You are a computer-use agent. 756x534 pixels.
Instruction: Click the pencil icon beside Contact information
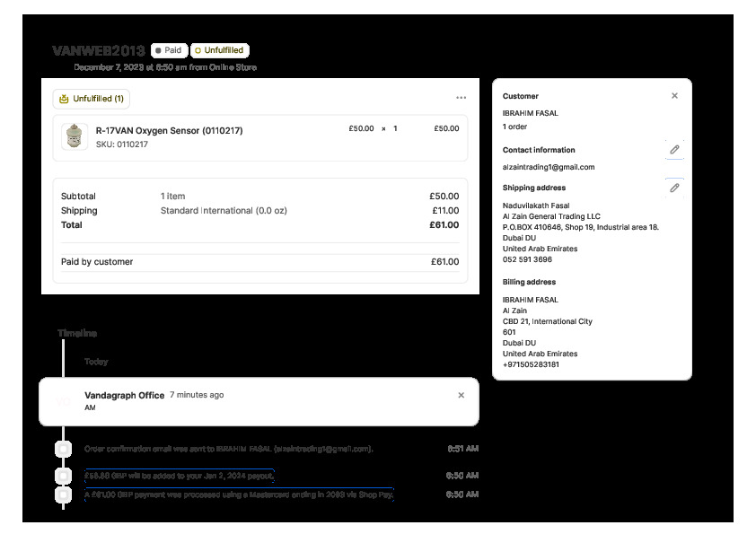click(x=674, y=150)
